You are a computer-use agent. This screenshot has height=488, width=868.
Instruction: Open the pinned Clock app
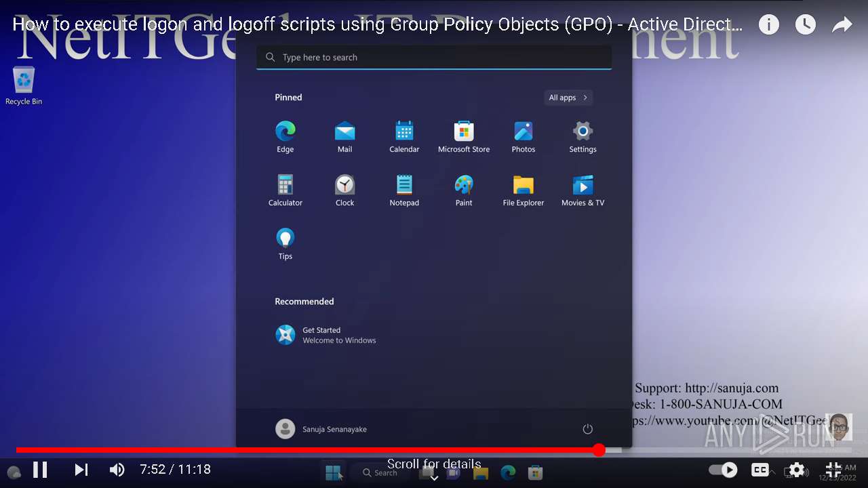tap(344, 190)
